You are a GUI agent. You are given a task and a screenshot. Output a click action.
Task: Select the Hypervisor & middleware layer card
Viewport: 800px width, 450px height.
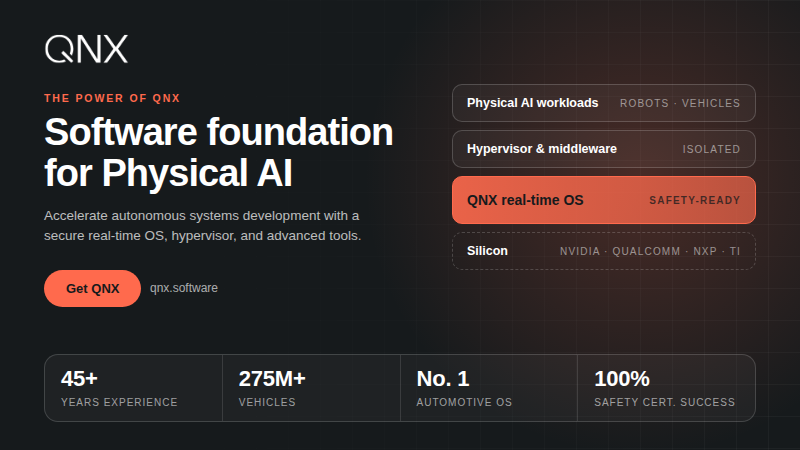(x=604, y=149)
